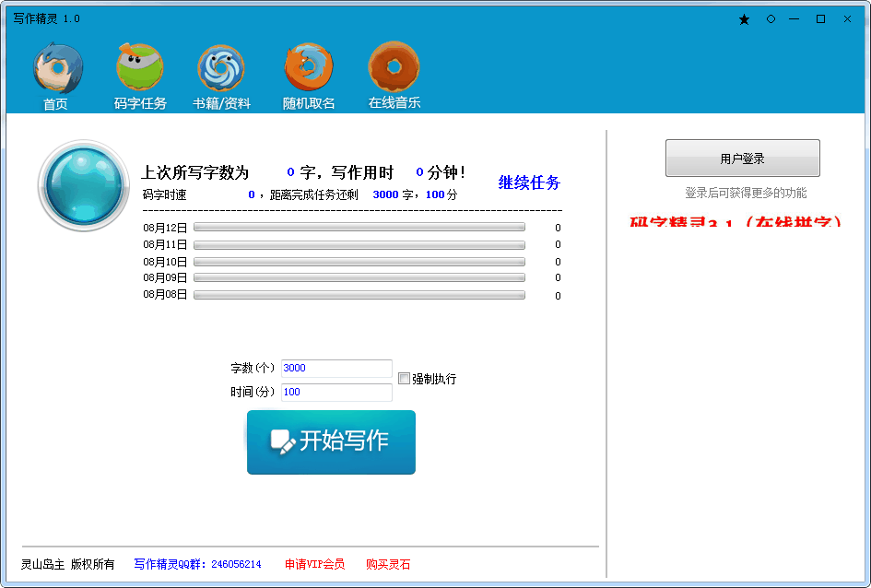This screenshot has width=871, height=588.
Task: Click the 08月08日 progress bar
Action: (x=359, y=295)
